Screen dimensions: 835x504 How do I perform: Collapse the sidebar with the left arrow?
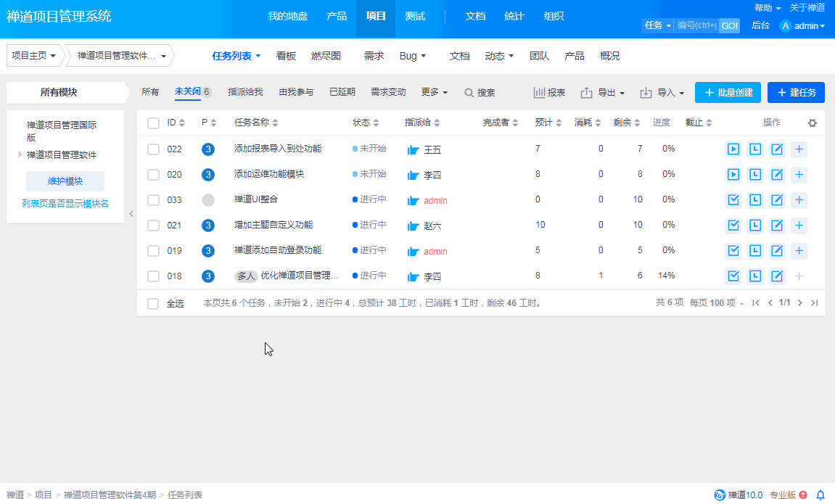point(131,213)
